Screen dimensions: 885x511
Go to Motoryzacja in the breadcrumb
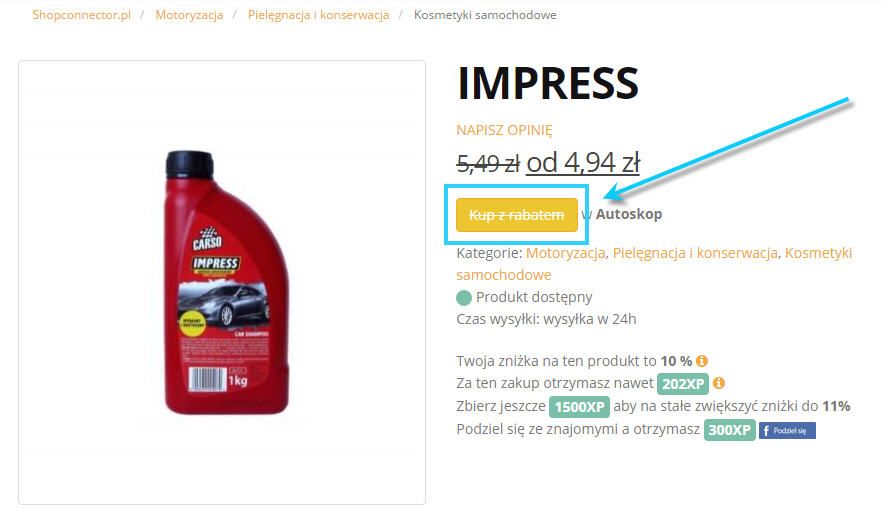[x=189, y=15]
